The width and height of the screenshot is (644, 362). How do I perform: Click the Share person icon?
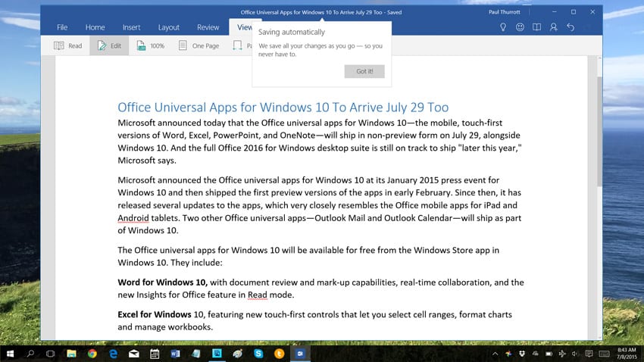point(554,27)
